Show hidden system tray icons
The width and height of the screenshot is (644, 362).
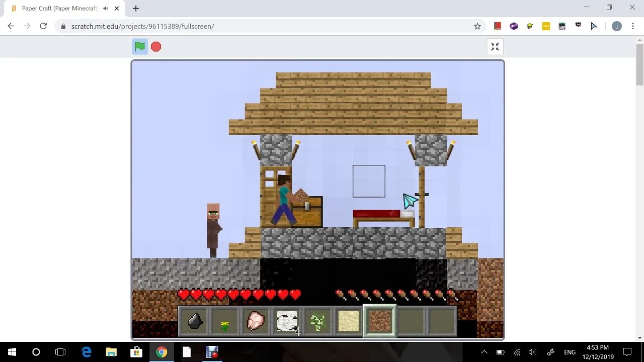coord(484,352)
